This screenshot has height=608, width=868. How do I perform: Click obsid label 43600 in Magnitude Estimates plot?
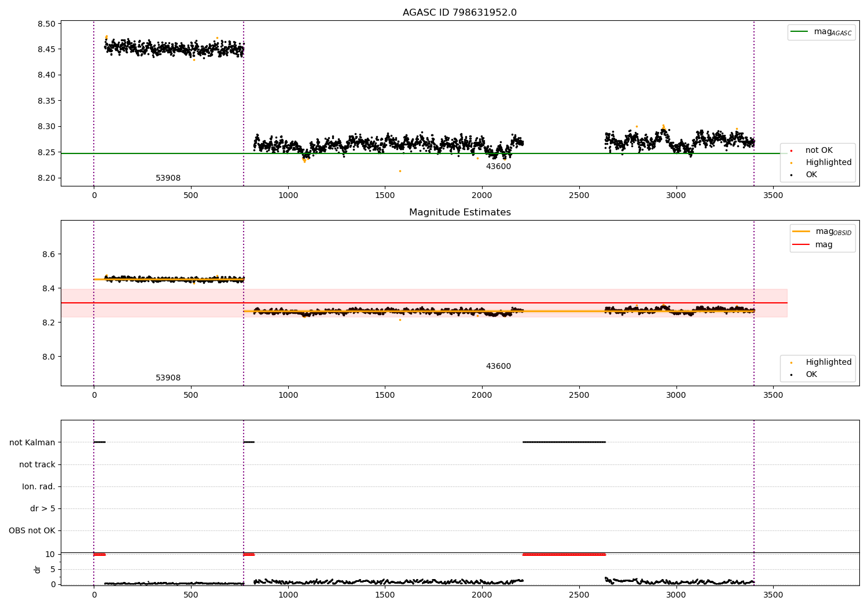(498, 367)
